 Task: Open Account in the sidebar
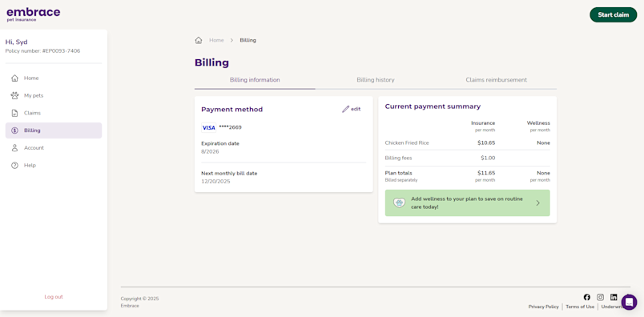coord(54,148)
